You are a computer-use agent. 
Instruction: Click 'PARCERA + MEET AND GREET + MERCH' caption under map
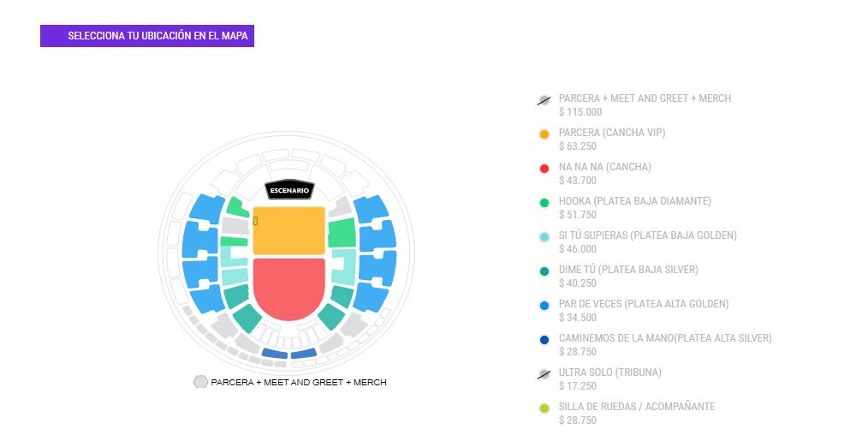click(299, 382)
